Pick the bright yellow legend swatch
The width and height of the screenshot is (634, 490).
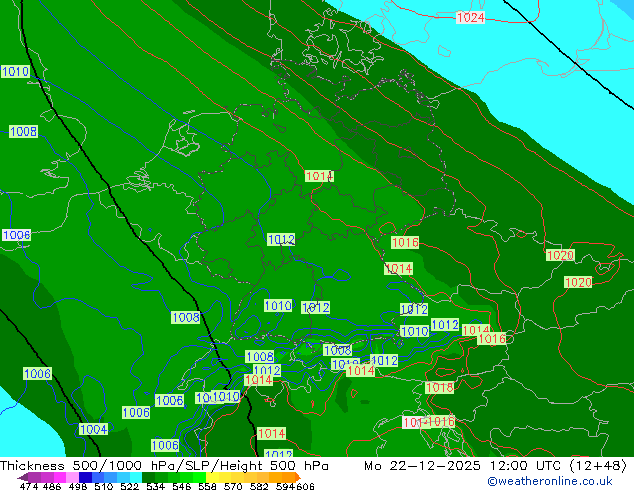point(212,477)
